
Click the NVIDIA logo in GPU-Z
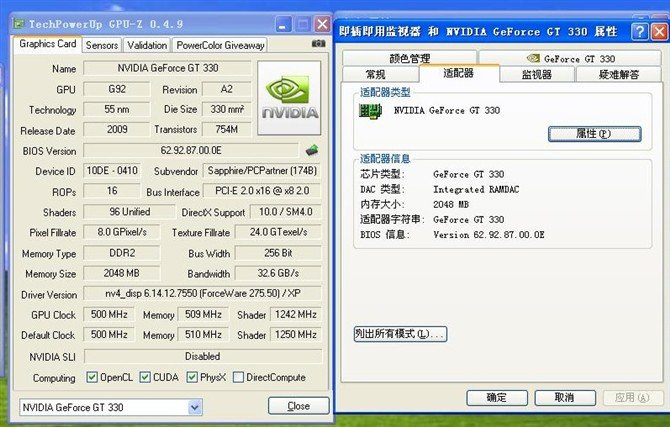289,98
